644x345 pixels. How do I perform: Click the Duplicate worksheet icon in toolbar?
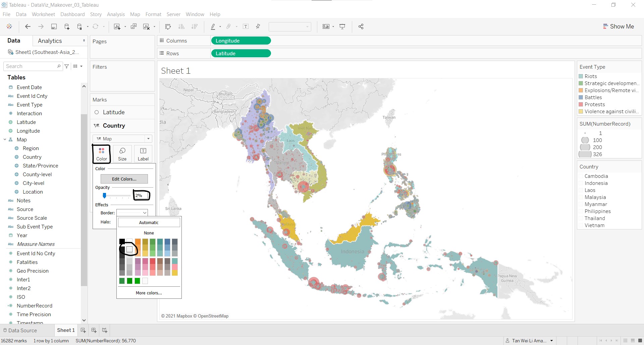[133, 27]
